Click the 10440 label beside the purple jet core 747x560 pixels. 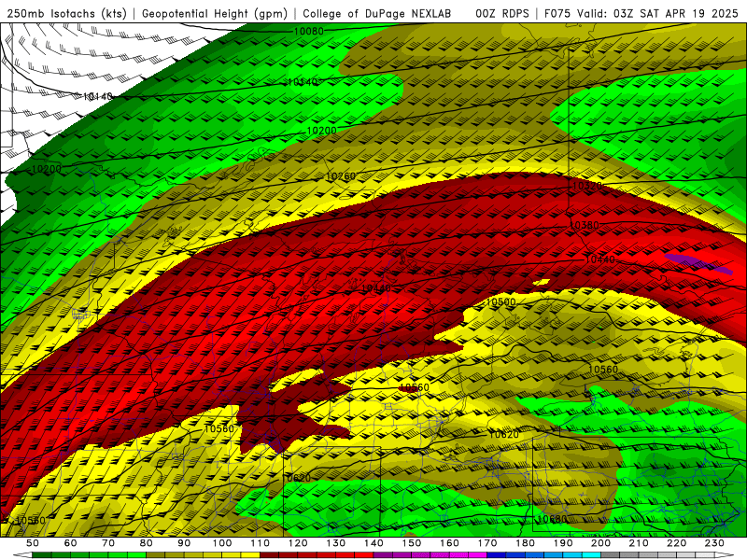[599, 259]
